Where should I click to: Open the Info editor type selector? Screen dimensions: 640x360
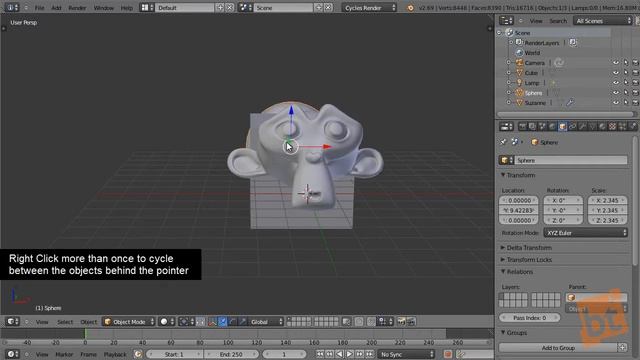11,7
